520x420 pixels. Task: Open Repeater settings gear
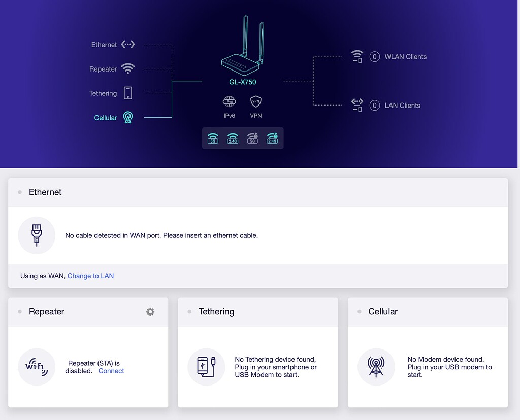point(150,312)
